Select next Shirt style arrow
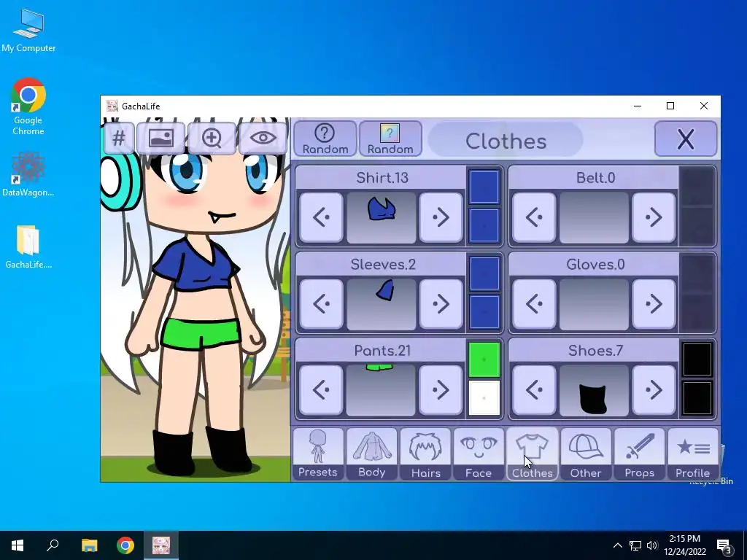Image resolution: width=747 pixels, height=560 pixels. [x=441, y=217]
